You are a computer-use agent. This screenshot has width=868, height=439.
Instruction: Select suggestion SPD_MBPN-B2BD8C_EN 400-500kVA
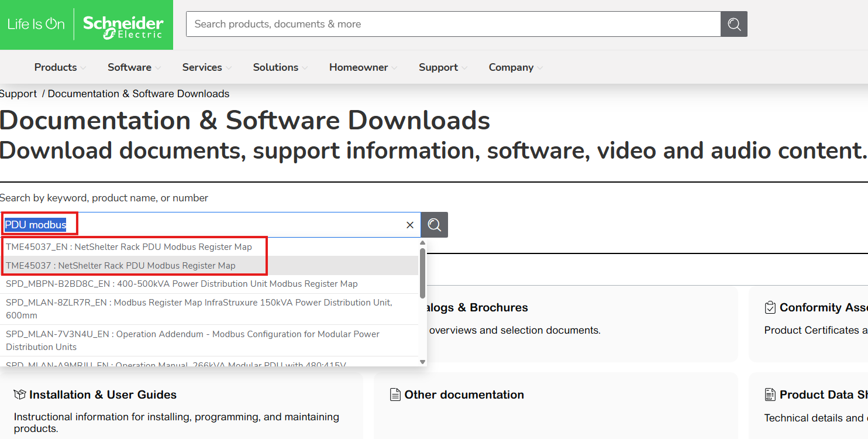[209, 284]
